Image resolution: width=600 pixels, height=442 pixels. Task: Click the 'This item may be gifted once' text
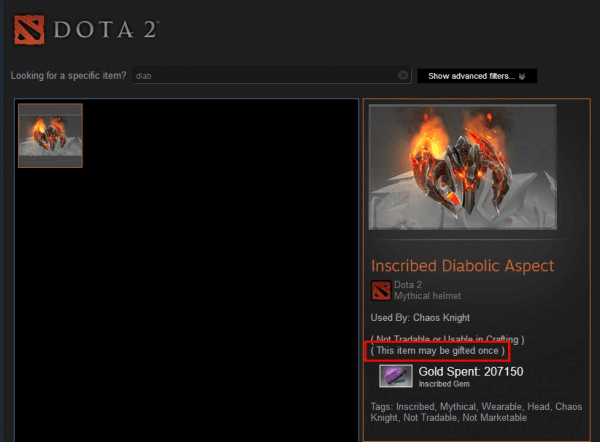437,351
